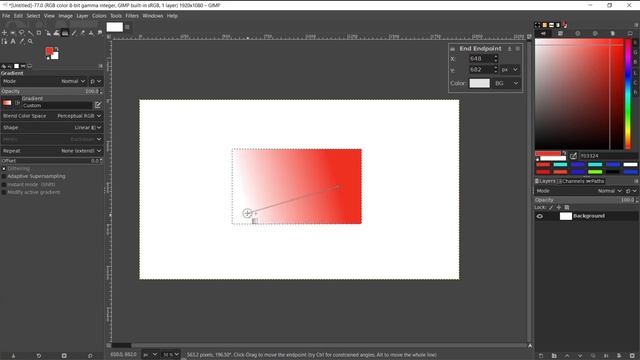Select the Text tool
The image size is (640, 360).
coord(13,41)
